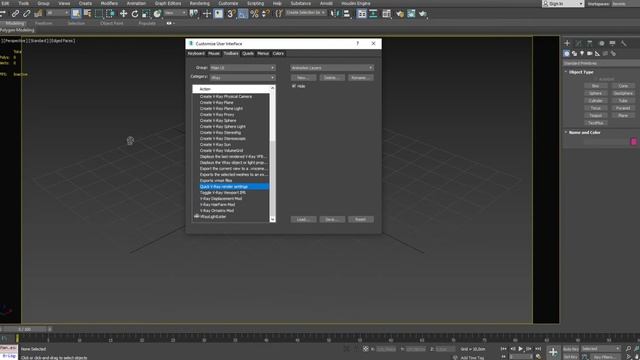Select the Cameras category icon

(590, 53)
